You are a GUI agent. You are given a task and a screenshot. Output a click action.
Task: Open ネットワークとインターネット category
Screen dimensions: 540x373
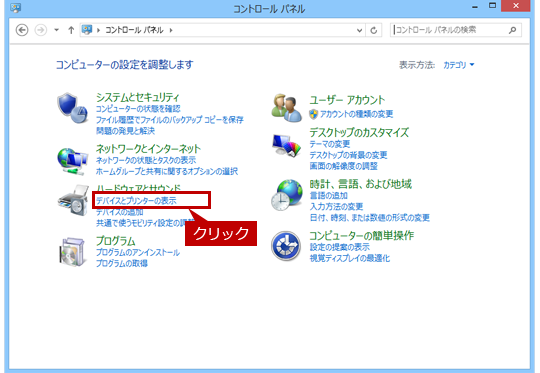[x=148, y=149]
